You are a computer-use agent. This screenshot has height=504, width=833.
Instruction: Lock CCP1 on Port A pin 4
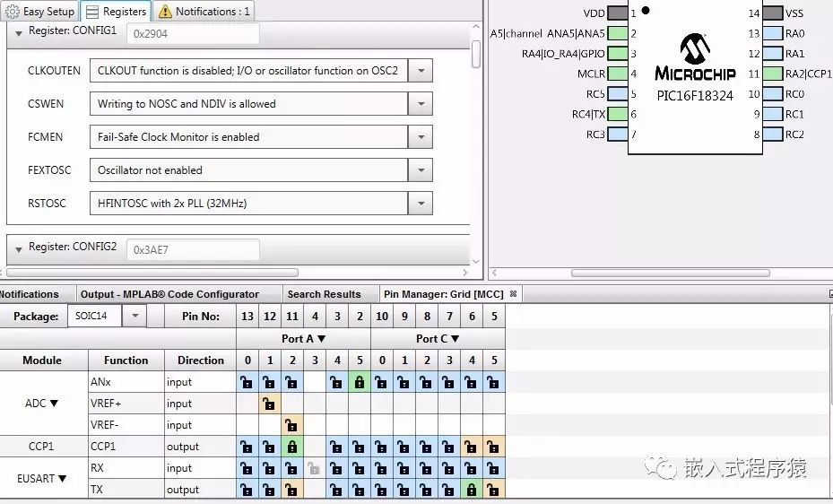[x=336, y=447]
